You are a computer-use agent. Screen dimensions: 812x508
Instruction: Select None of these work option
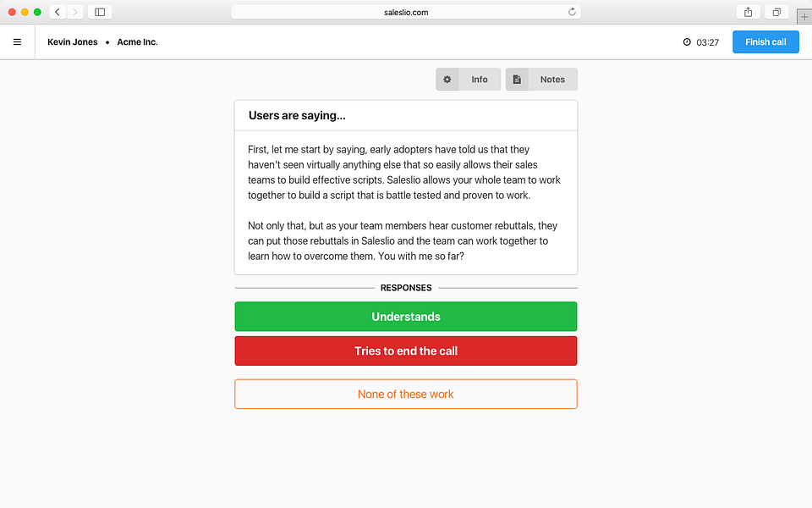click(406, 394)
